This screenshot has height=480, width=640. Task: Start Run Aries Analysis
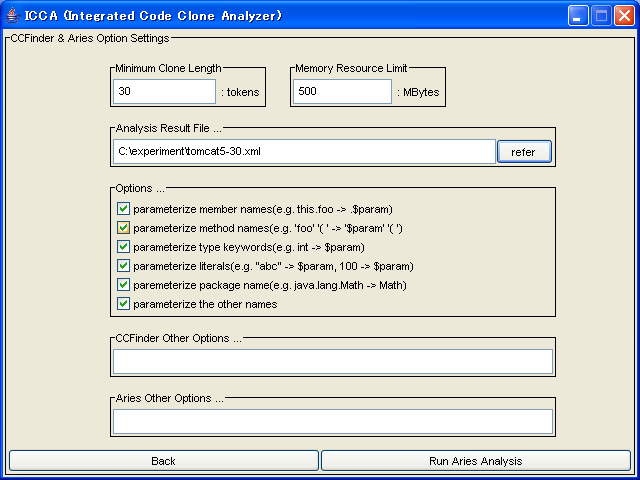475,461
